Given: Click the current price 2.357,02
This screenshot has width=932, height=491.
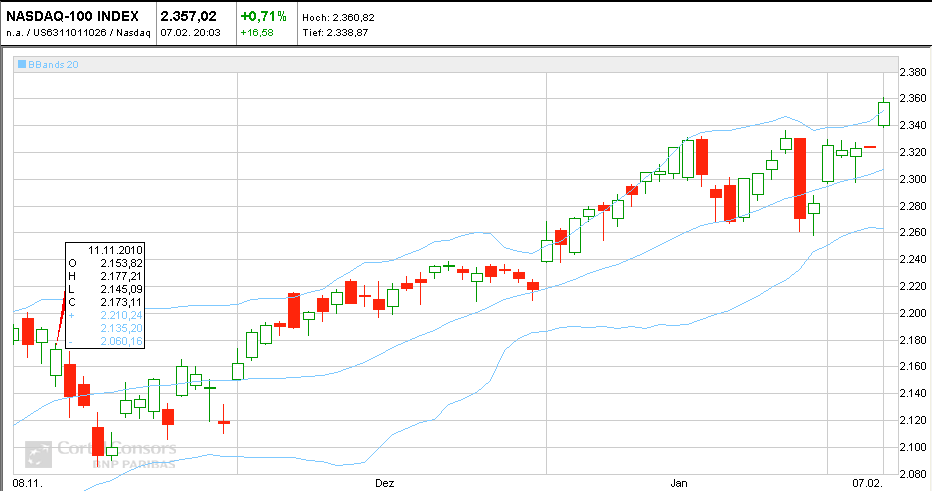Looking at the screenshot, I should pos(188,16).
